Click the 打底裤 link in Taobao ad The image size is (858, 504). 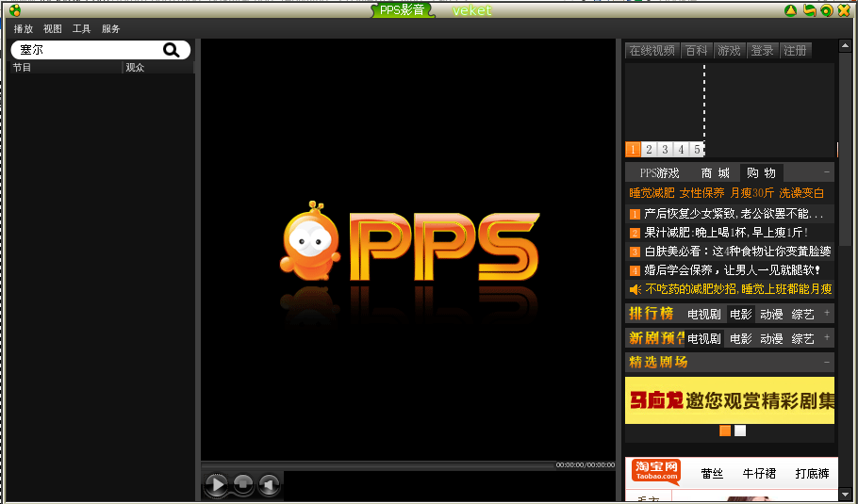coord(812,474)
